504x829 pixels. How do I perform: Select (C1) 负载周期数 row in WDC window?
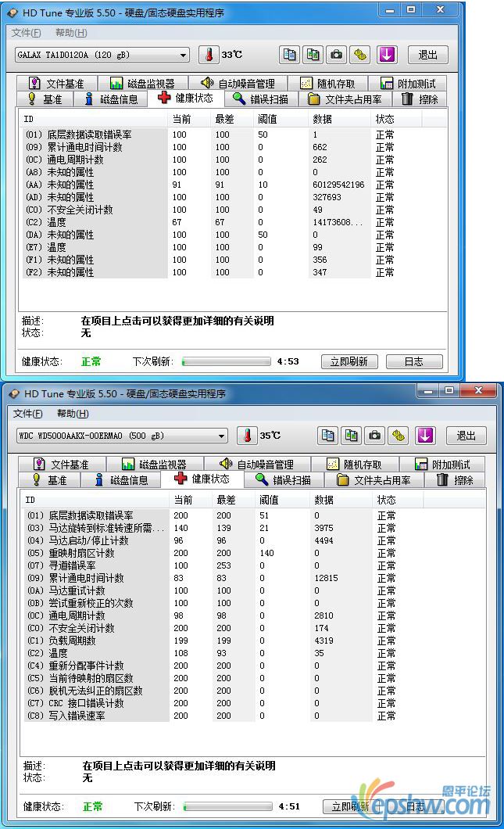tap(252, 641)
